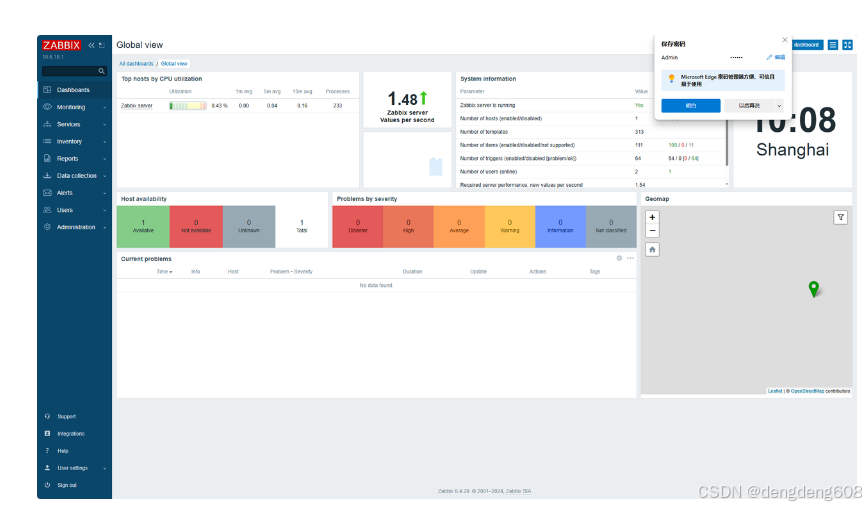Click the Not classified severity tile
866x507 pixels.
[611, 226]
